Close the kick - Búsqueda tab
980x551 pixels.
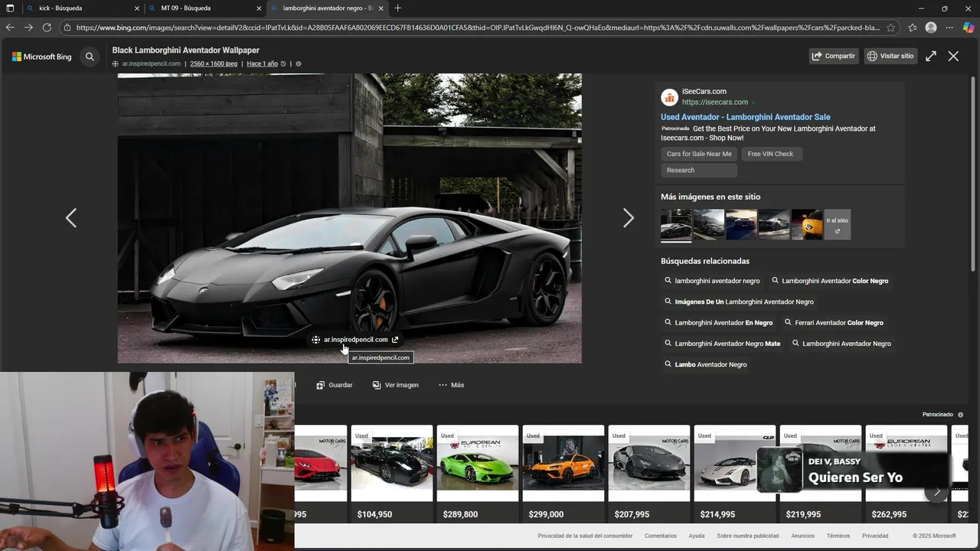coord(137,8)
